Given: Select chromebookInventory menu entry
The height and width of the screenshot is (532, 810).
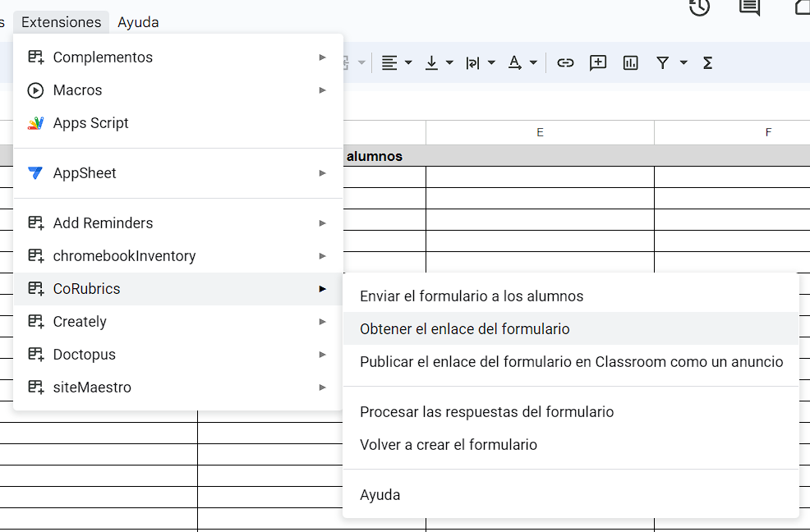Looking at the screenshot, I should pyautogui.click(x=177, y=256).
